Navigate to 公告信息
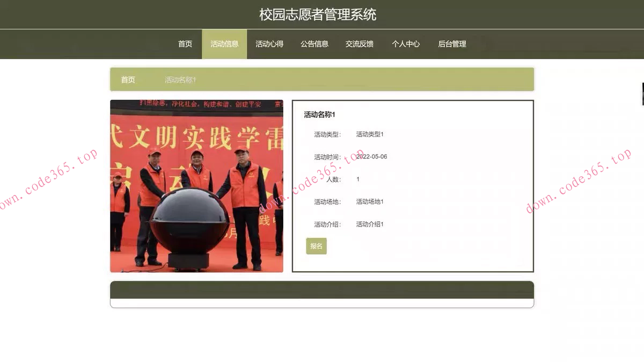The image size is (644, 362). pos(314,44)
